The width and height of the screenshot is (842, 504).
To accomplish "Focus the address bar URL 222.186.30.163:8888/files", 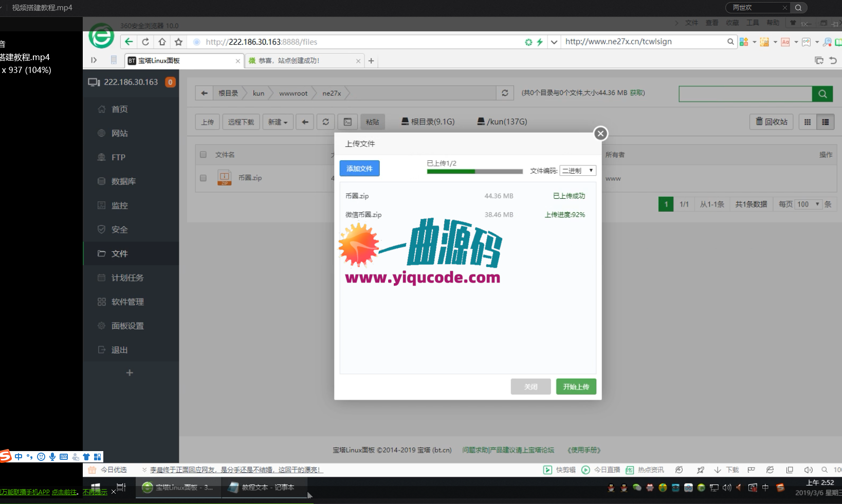I will 262,42.
